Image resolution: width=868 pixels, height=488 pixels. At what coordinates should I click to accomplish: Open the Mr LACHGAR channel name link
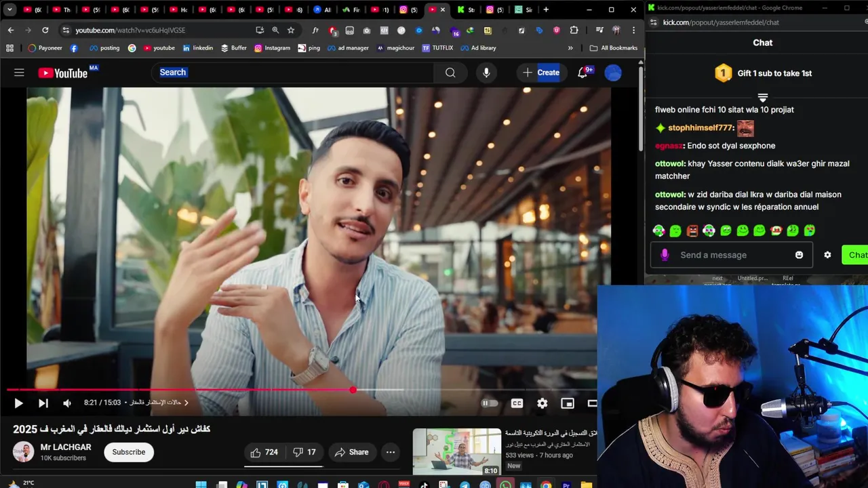66,447
